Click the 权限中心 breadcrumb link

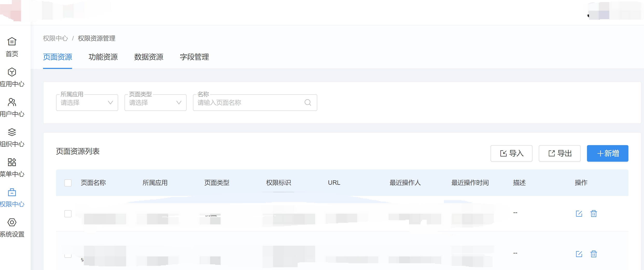pos(55,38)
